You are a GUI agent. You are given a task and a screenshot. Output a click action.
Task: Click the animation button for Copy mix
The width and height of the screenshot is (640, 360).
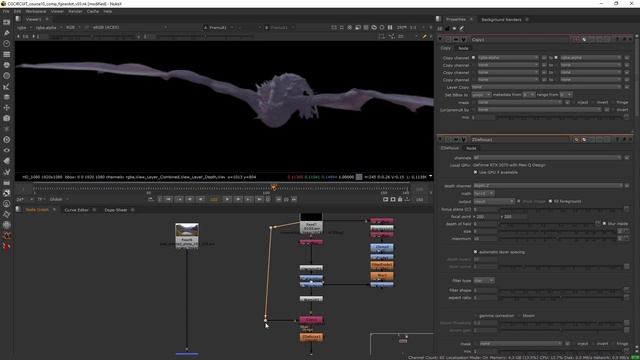pyautogui.click(x=627, y=117)
